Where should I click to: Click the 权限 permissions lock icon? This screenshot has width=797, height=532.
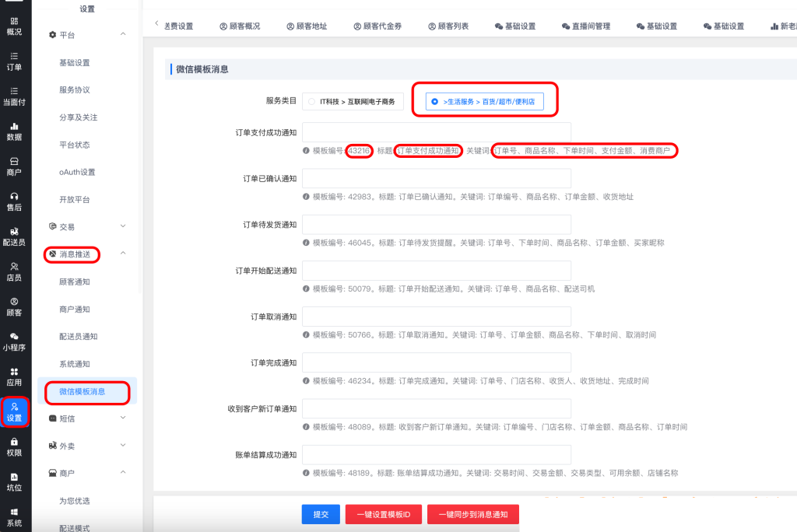14,442
